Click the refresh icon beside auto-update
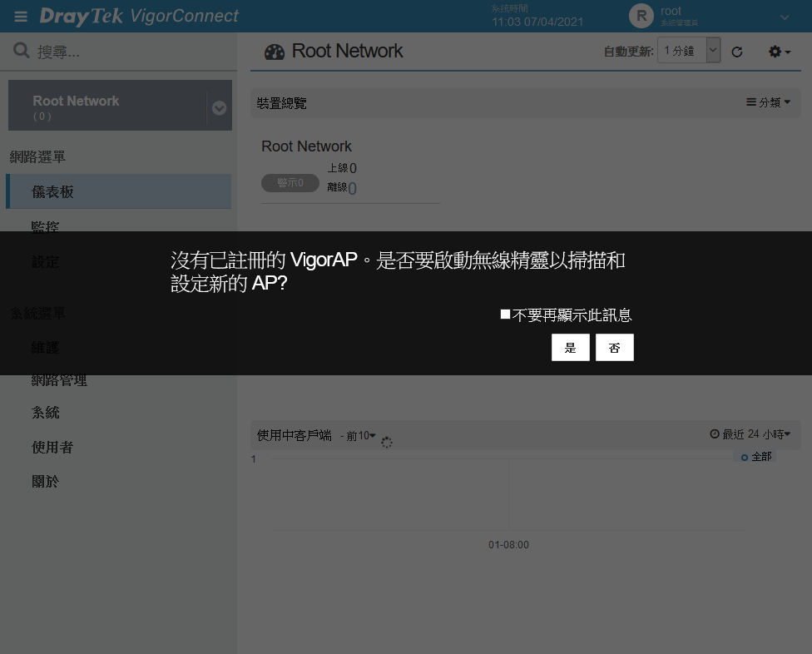This screenshot has width=812, height=654. 736,52
